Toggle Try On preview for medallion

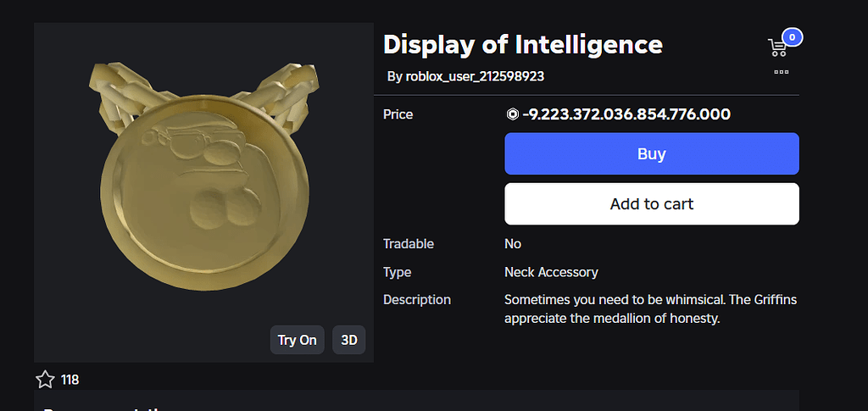coord(297,340)
